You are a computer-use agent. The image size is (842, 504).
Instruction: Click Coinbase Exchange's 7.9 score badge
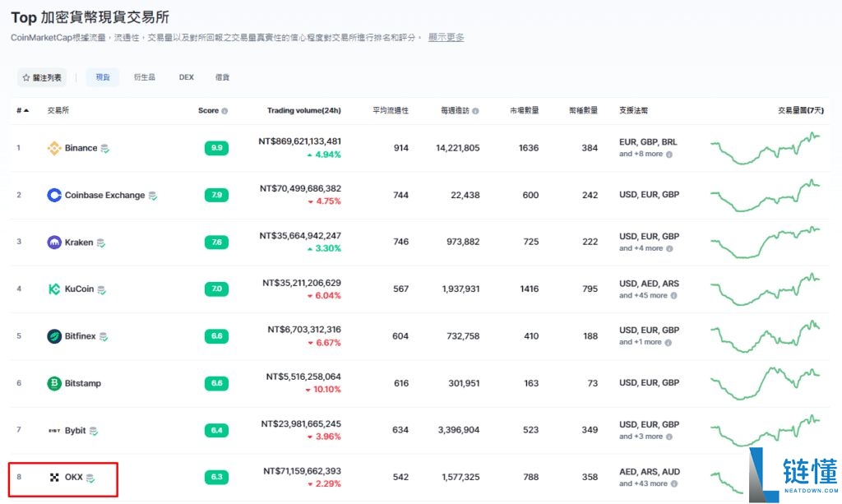coord(216,196)
